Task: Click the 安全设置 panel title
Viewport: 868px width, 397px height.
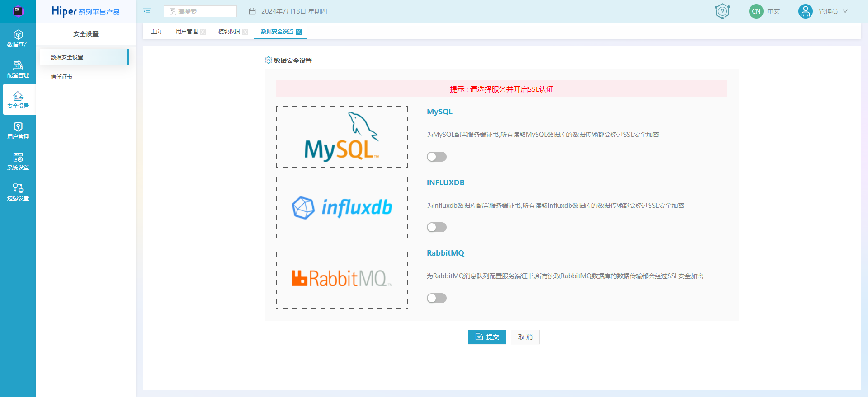Action: [86, 34]
